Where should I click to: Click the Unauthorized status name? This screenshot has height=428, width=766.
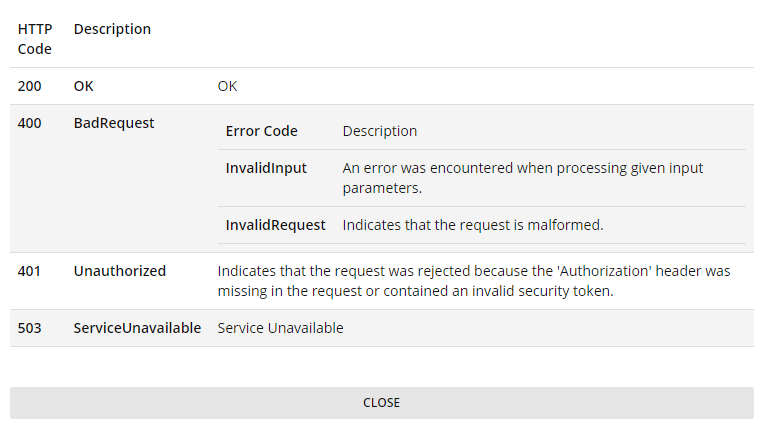(120, 271)
